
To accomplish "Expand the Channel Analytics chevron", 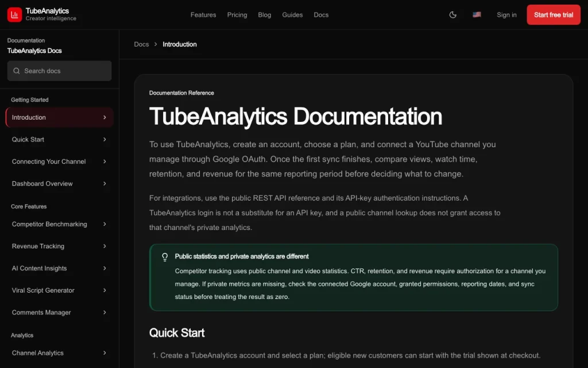I will [105, 353].
